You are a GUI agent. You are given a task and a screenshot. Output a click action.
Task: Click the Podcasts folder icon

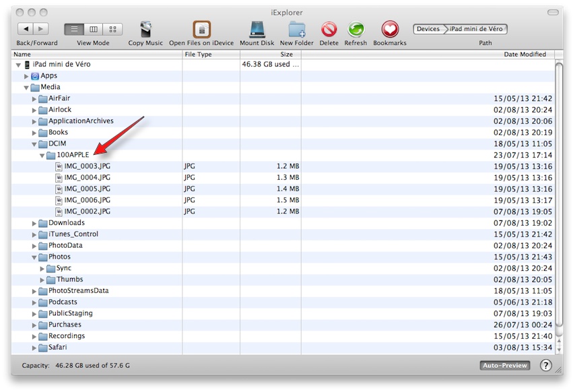(x=43, y=302)
